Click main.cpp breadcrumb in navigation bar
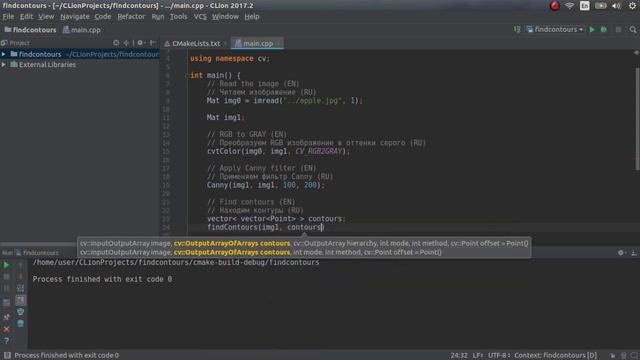 coord(82,30)
